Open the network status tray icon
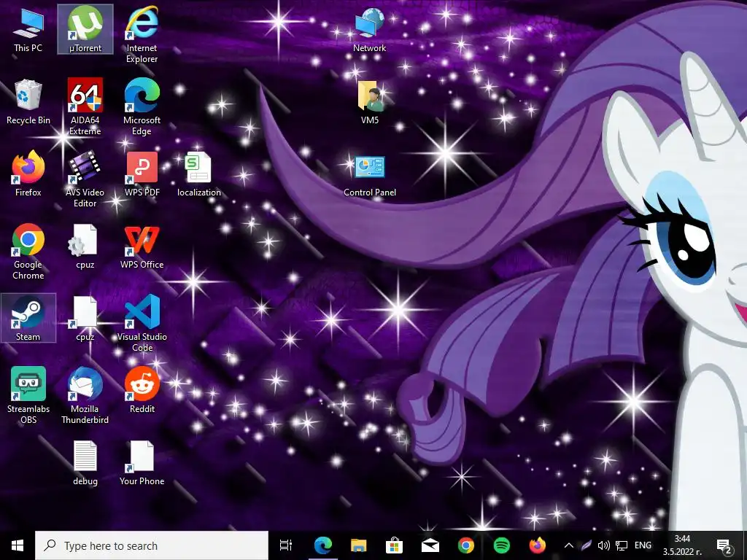This screenshot has width=747, height=560. click(622, 545)
